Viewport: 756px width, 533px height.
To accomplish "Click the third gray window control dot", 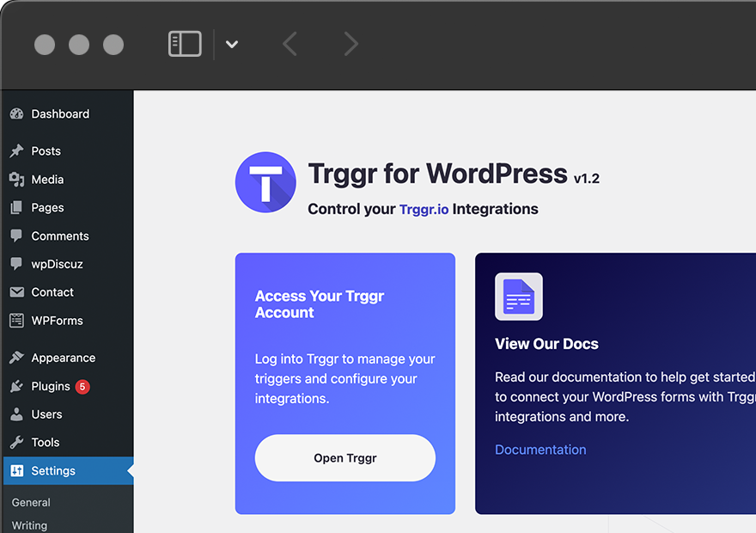I will point(113,45).
